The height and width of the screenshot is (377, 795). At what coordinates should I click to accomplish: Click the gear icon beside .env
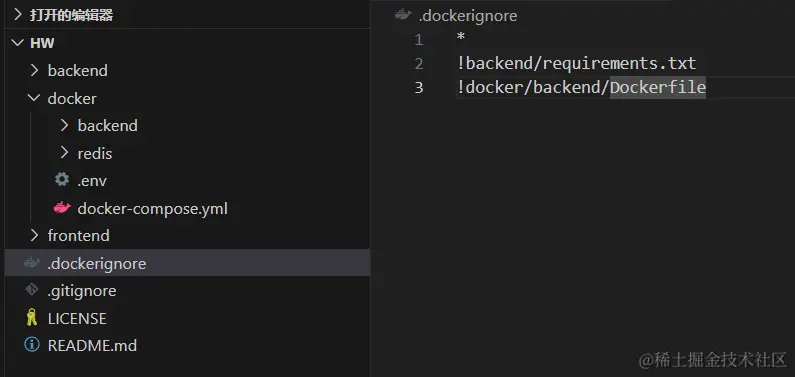(x=62, y=179)
